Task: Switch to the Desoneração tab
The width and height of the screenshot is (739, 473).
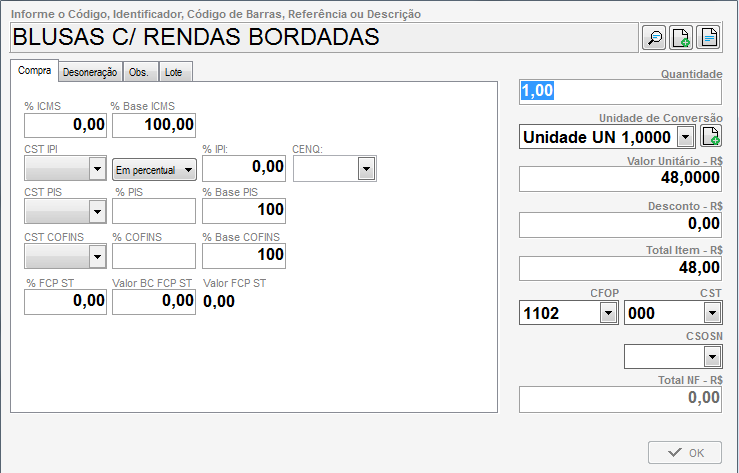Action: pyautogui.click(x=90, y=72)
